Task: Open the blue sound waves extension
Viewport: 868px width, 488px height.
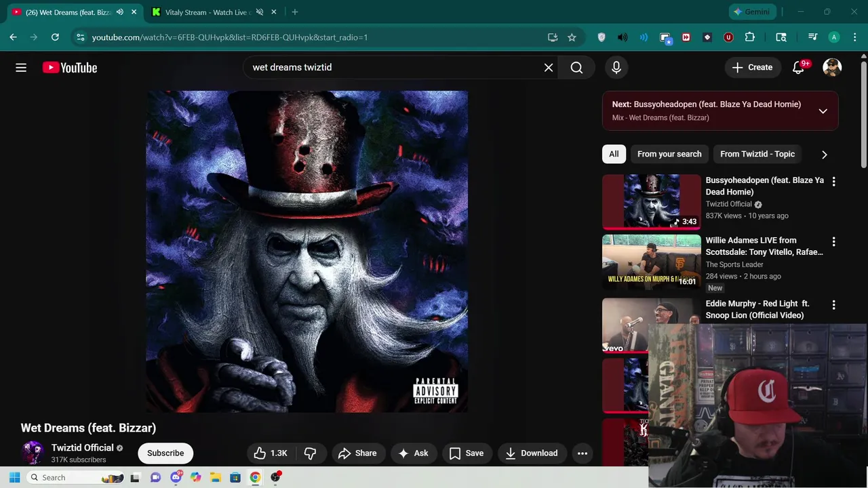Action: point(644,37)
